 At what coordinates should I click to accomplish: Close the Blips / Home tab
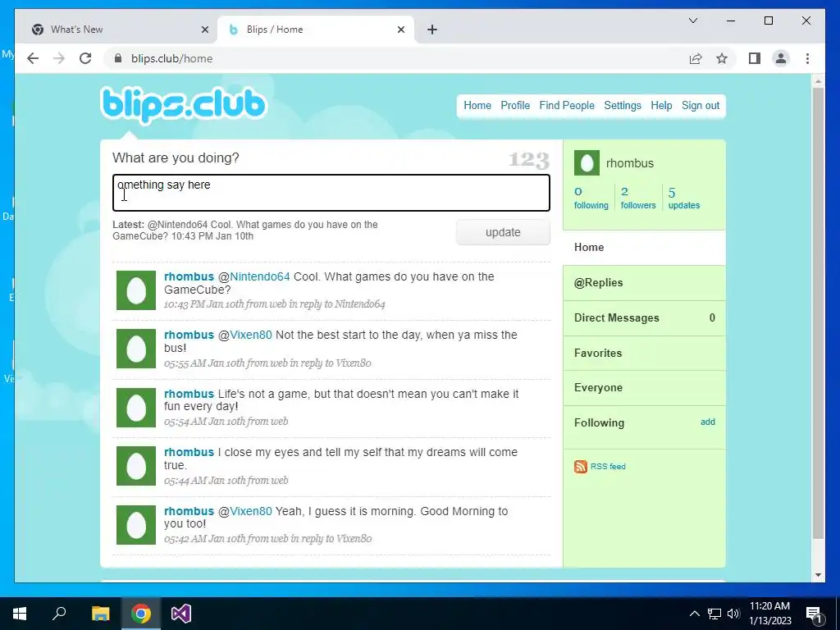[x=400, y=30]
